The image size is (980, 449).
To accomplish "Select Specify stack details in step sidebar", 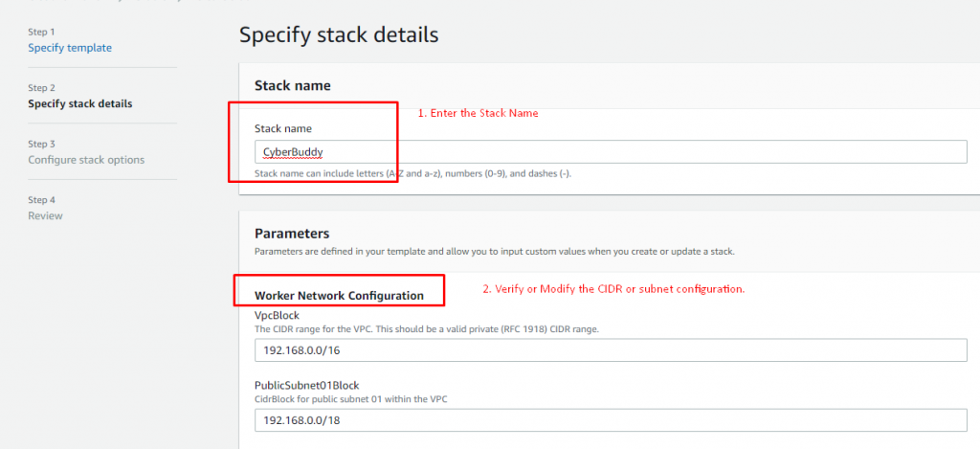I will coord(80,103).
